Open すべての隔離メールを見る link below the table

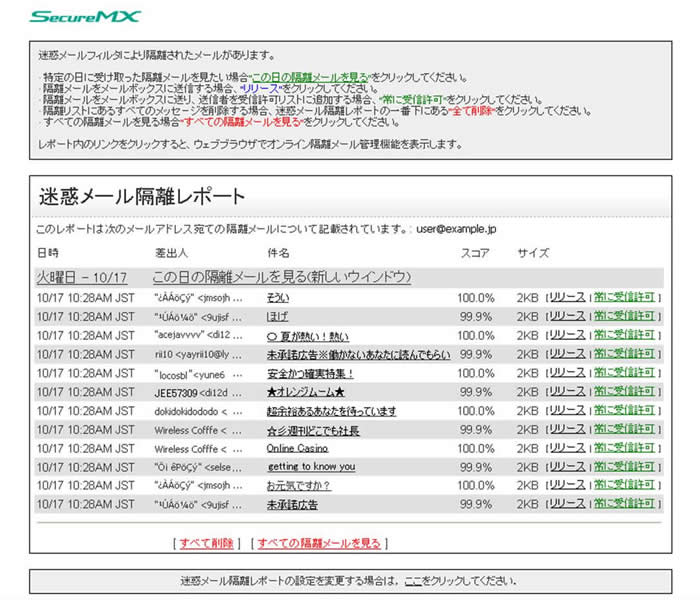click(x=319, y=543)
